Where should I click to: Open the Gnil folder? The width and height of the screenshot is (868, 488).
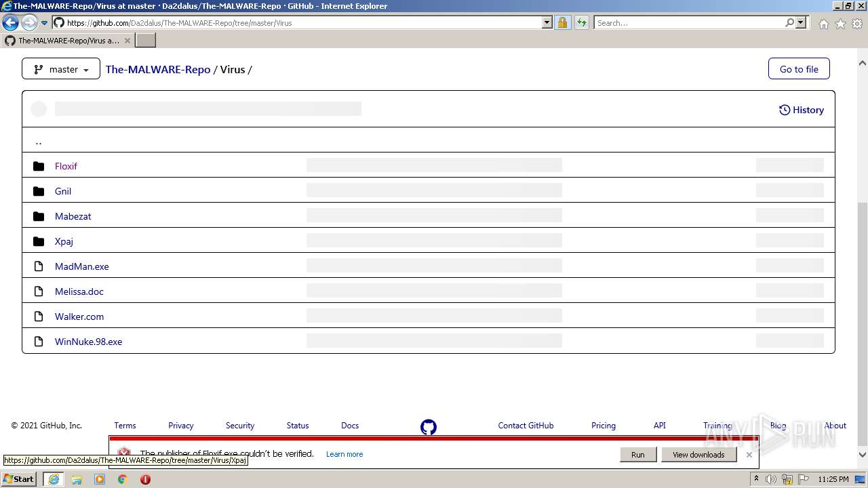point(63,191)
